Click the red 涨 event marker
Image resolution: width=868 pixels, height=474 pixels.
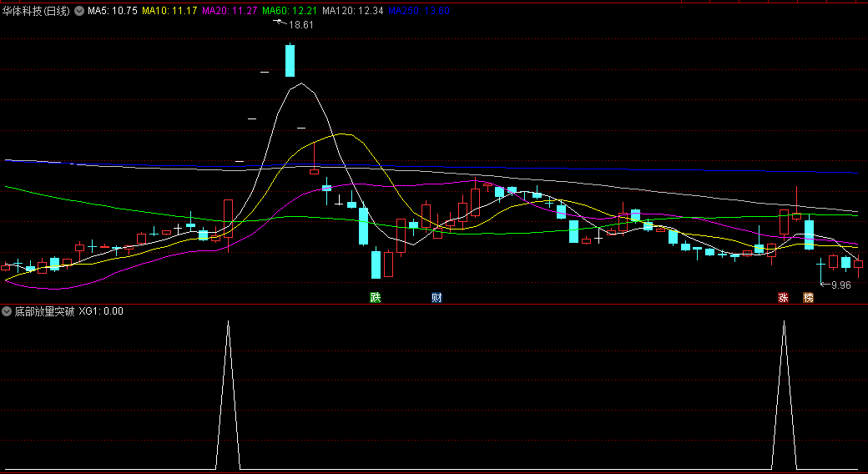pyautogui.click(x=783, y=298)
